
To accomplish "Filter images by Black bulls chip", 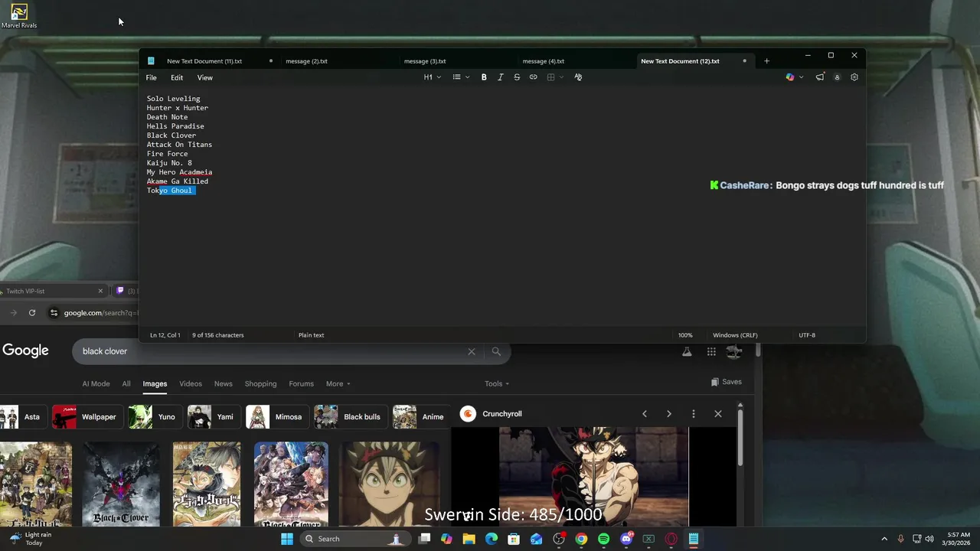I will click(350, 417).
